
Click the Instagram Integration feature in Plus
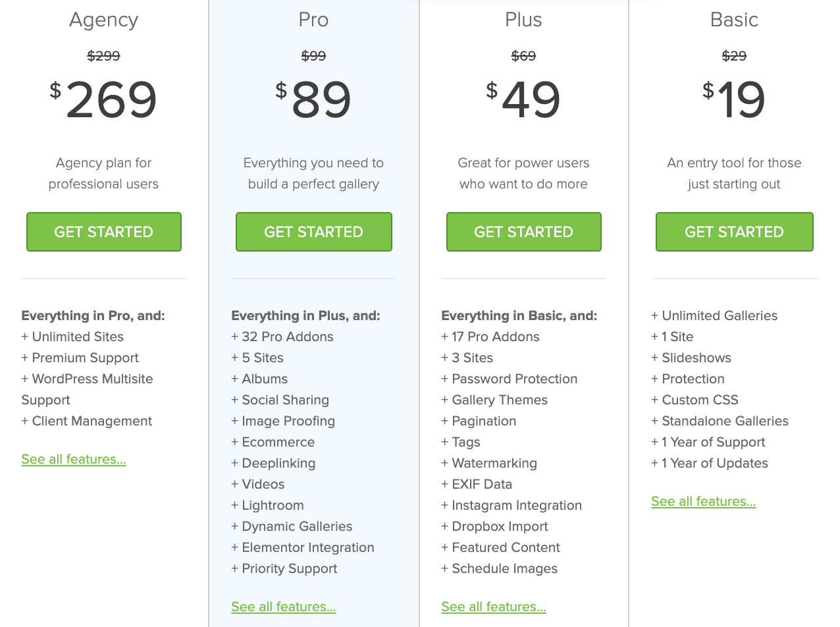[x=516, y=505]
